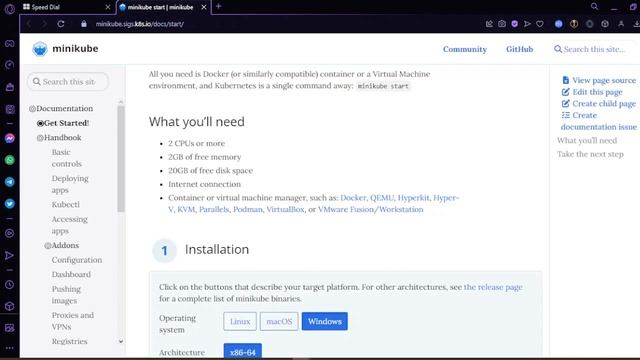The height and width of the screenshot is (360, 640).
Task: Click the site padlock security icon
Action: [84, 24]
